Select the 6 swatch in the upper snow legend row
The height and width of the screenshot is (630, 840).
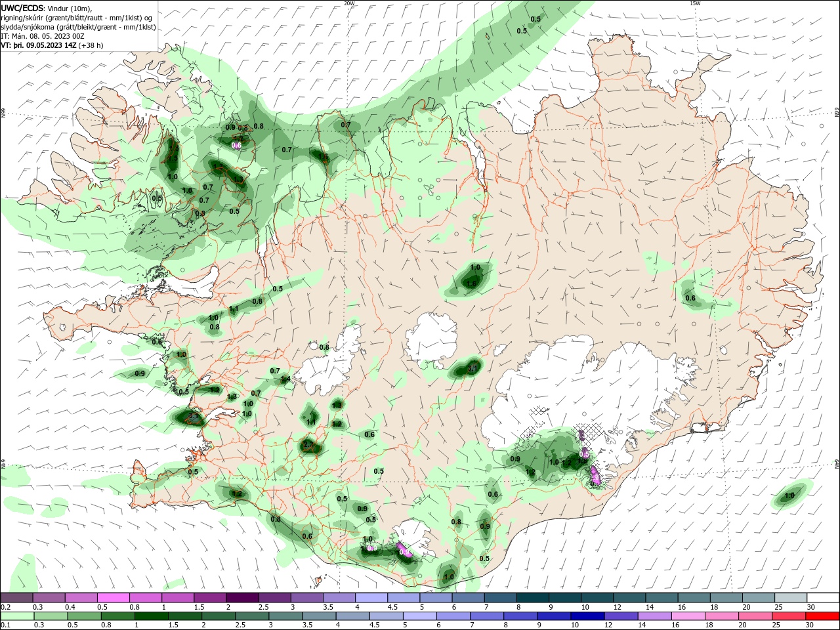point(468,598)
